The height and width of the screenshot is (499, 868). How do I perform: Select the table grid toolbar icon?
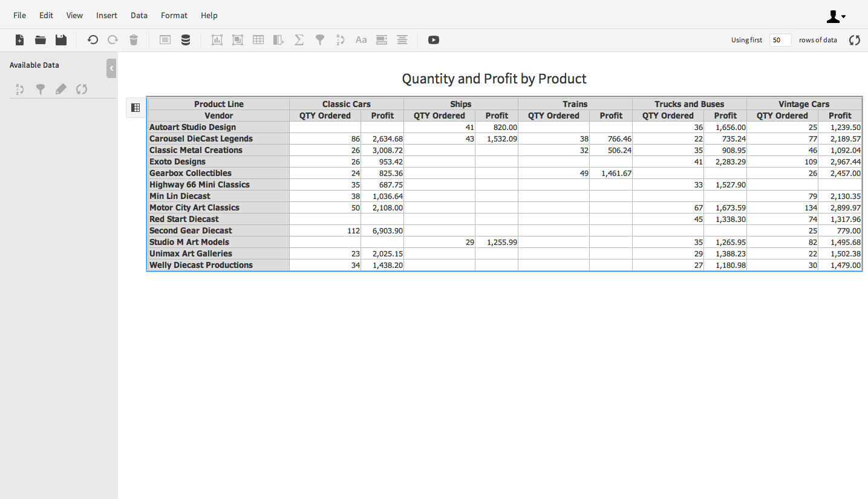tap(258, 40)
